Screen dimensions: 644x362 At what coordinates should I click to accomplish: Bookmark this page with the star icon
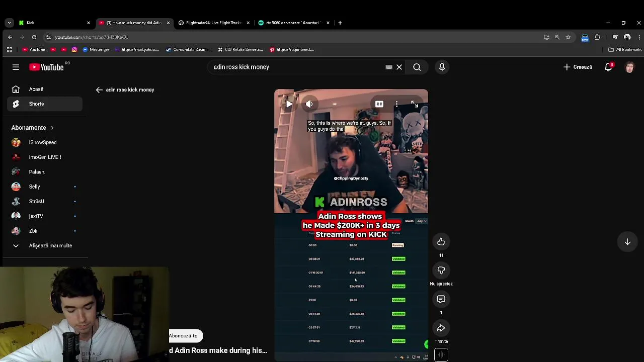(568, 37)
